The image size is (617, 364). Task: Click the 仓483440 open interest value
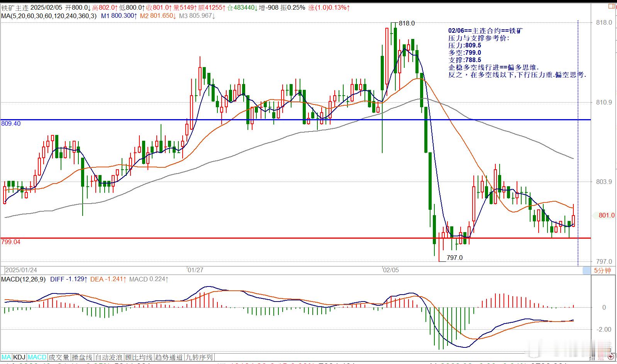click(x=243, y=7)
